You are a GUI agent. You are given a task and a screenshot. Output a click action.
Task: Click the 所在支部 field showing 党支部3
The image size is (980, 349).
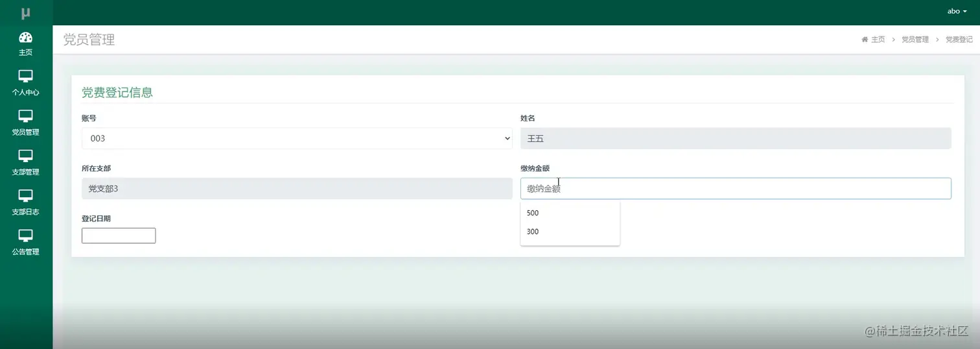[x=297, y=189]
